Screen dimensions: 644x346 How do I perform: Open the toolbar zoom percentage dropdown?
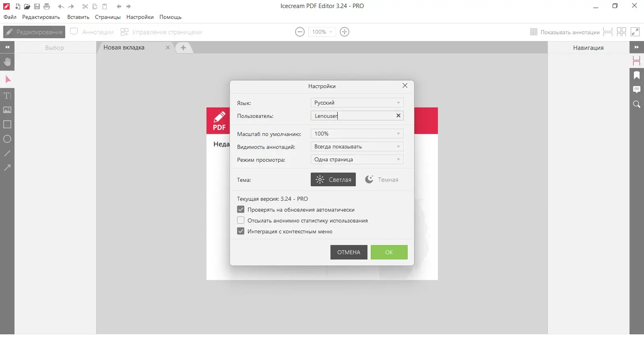[322, 32]
